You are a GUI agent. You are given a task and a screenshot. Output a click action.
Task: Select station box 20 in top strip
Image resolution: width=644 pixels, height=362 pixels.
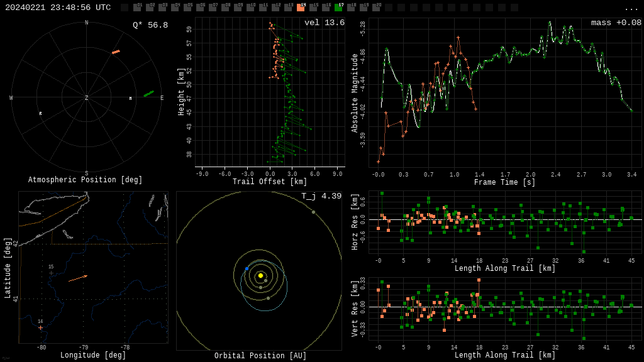point(376,8)
